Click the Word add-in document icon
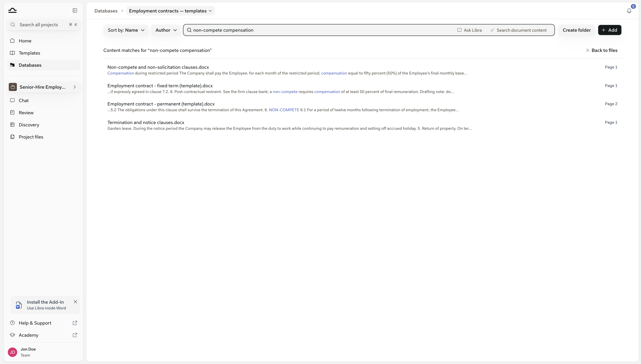The image size is (641, 364). 19,305
